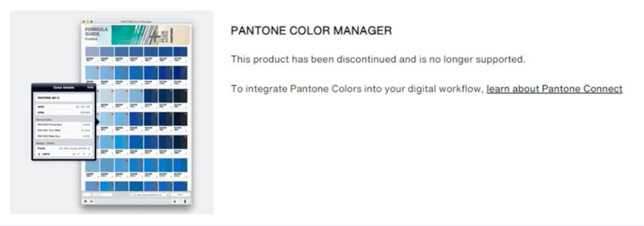Screen dimensions: 644x226
Task: Click the Pantone Color Manager product image
Action: click(112, 112)
